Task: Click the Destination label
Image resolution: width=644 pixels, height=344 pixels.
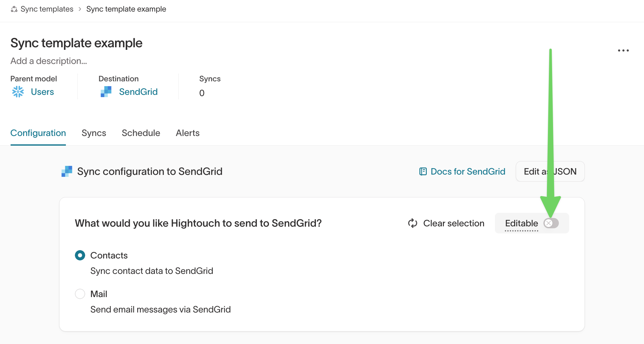Action: 119,79
